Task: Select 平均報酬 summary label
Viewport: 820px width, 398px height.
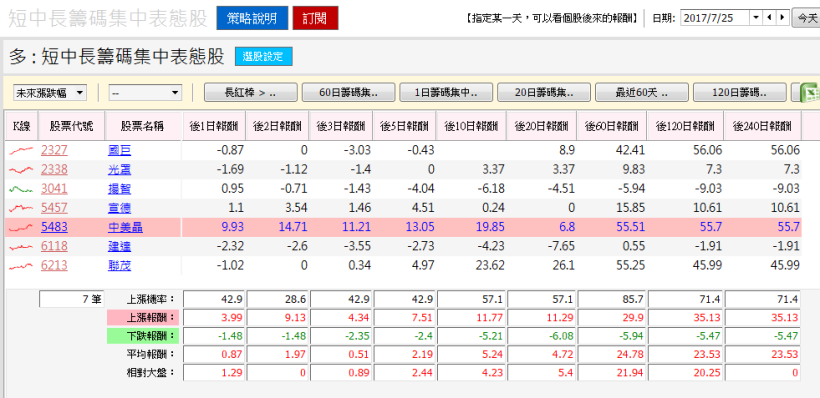Action: coord(151,354)
